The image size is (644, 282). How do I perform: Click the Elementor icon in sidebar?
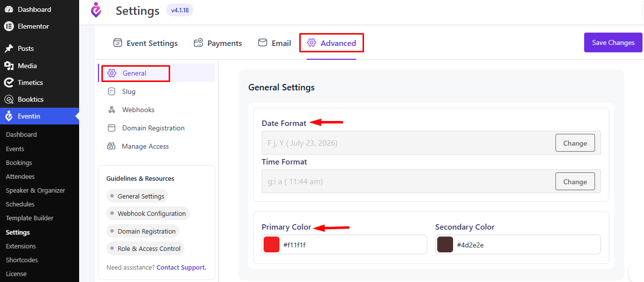click(x=9, y=26)
